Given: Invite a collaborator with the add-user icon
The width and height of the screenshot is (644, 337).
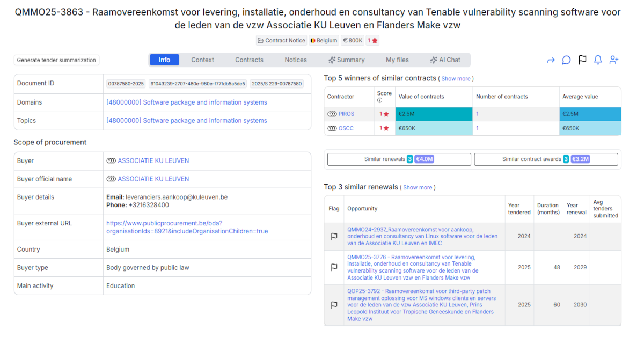Looking at the screenshot, I should pyautogui.click(x=613, y=60).
